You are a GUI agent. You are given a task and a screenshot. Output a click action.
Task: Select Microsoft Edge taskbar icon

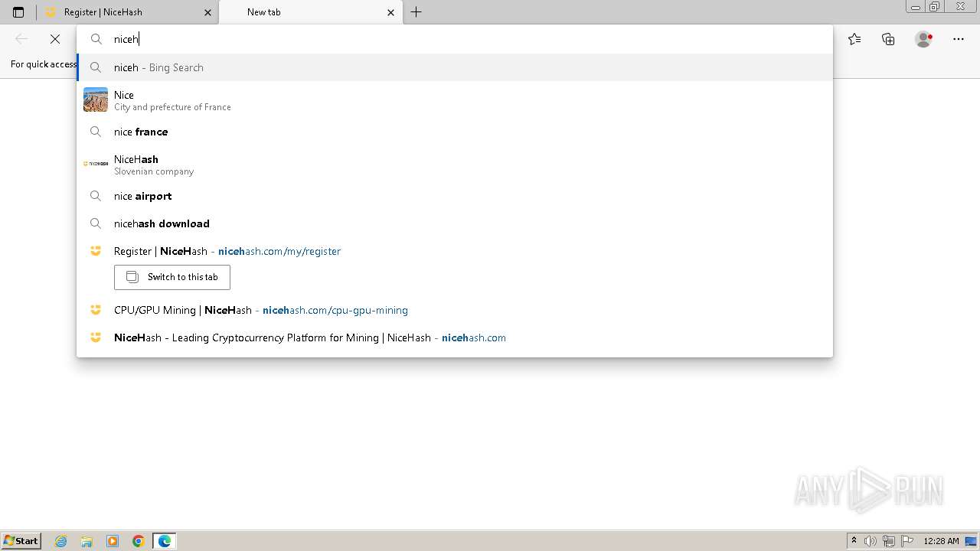[x=165, y=541]
